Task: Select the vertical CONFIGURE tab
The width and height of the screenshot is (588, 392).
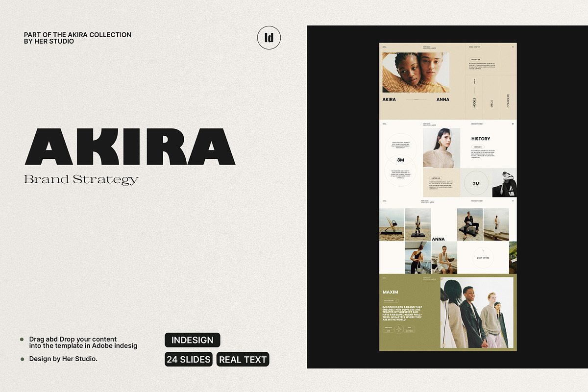Action: click(508, 100)
